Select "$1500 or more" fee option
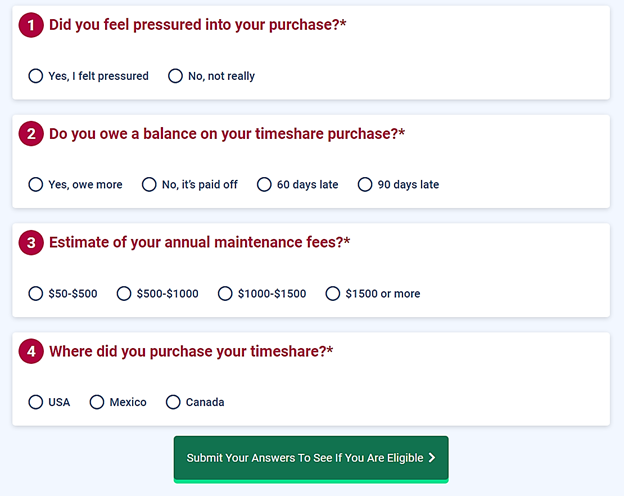This screenshot has height=496, width=624. tap(333, 294)
